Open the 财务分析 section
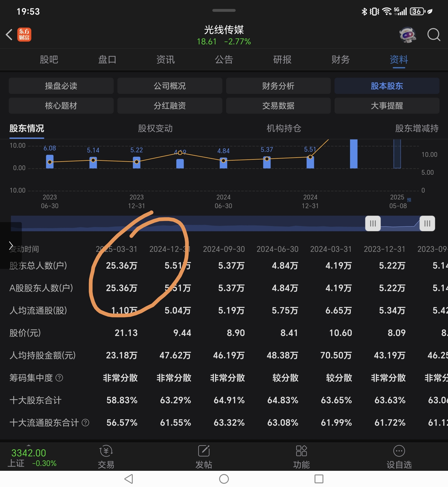448x487 pixels. (278, 86)
